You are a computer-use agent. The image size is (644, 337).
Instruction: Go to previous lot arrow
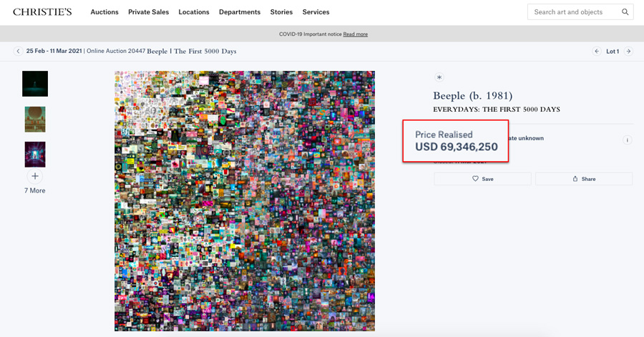click(597, 52)
